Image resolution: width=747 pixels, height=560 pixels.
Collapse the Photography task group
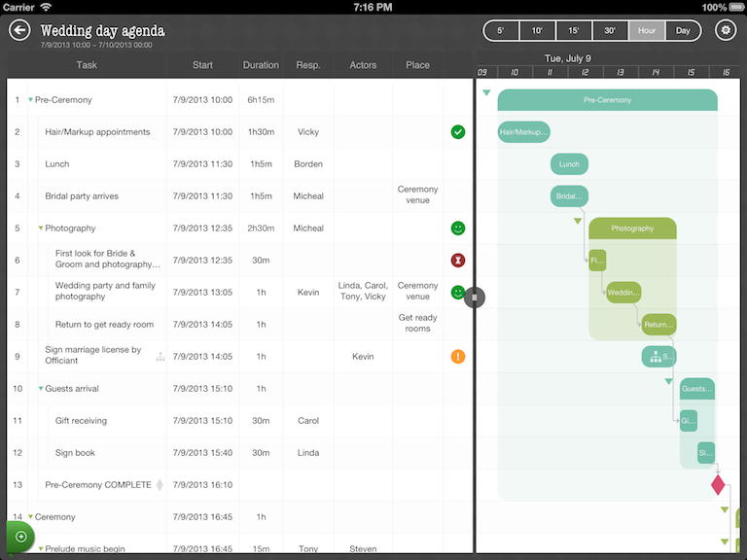pos(41,228)
